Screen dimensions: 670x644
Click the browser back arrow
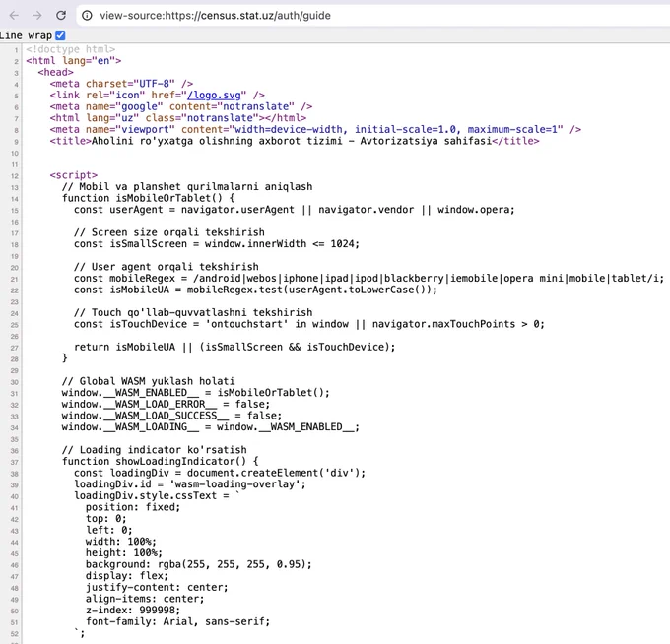pos(14,16)
